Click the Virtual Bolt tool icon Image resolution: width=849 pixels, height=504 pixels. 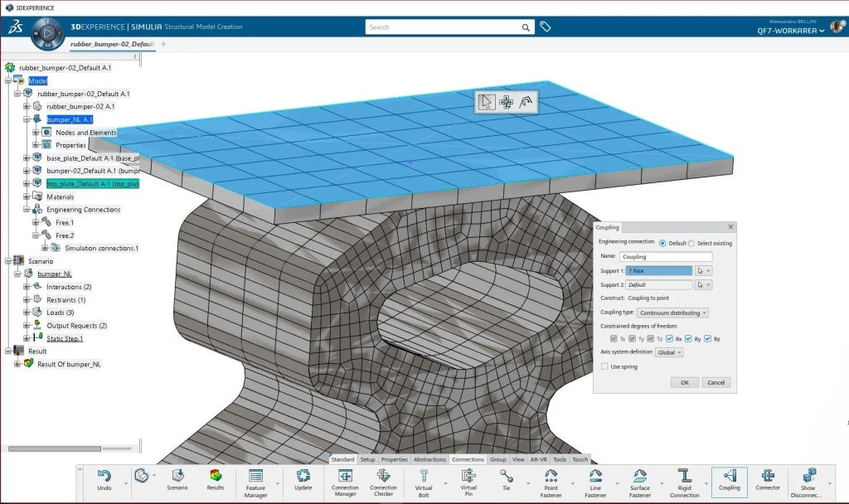(424, 477)
